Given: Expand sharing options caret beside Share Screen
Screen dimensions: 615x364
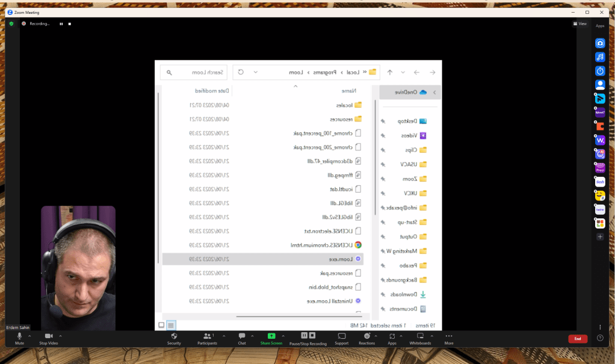Looking at the screenshot, I should point(283,336).
